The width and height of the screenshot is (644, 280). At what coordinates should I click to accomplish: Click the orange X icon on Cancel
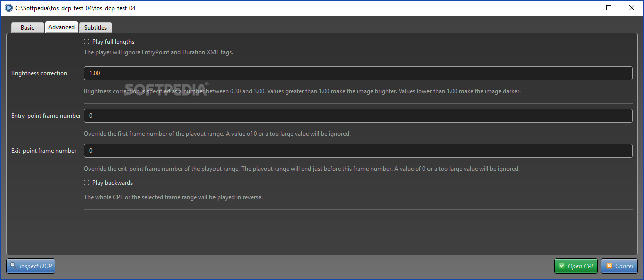pos(608,266)
